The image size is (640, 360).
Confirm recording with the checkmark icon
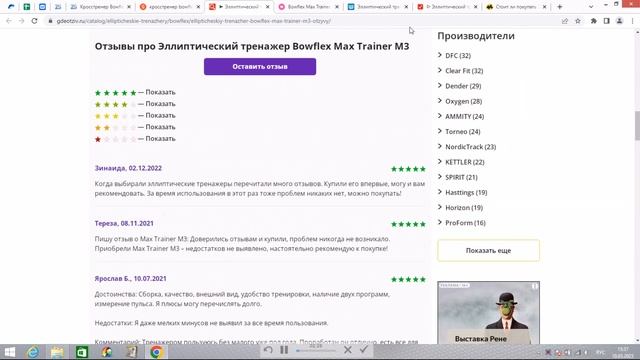click(x=364, y=350)
